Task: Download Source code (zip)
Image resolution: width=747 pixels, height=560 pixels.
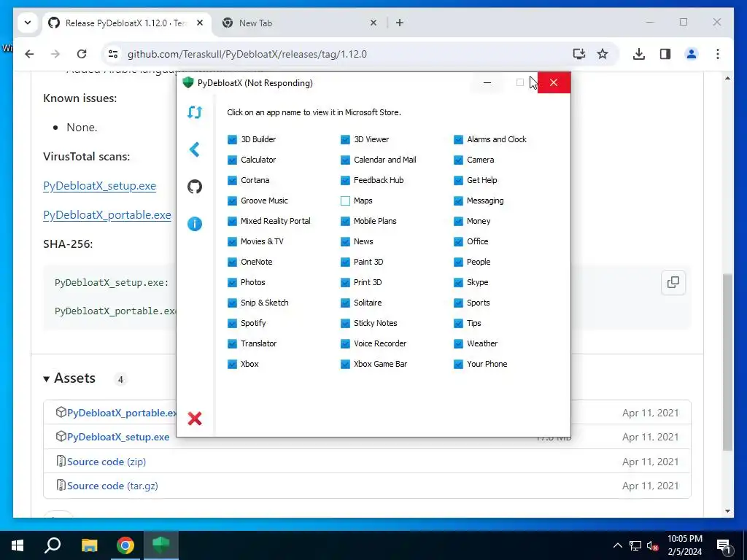Action: click(107, 462)
